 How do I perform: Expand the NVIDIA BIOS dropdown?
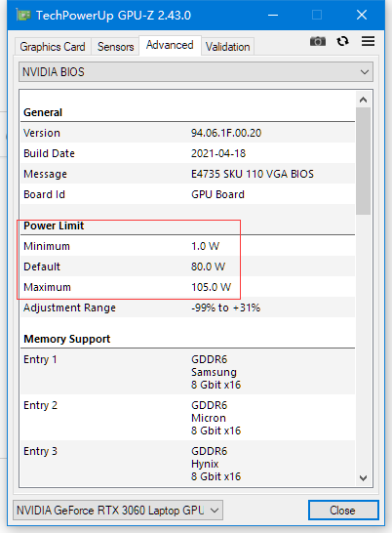(x=196, y=71)
